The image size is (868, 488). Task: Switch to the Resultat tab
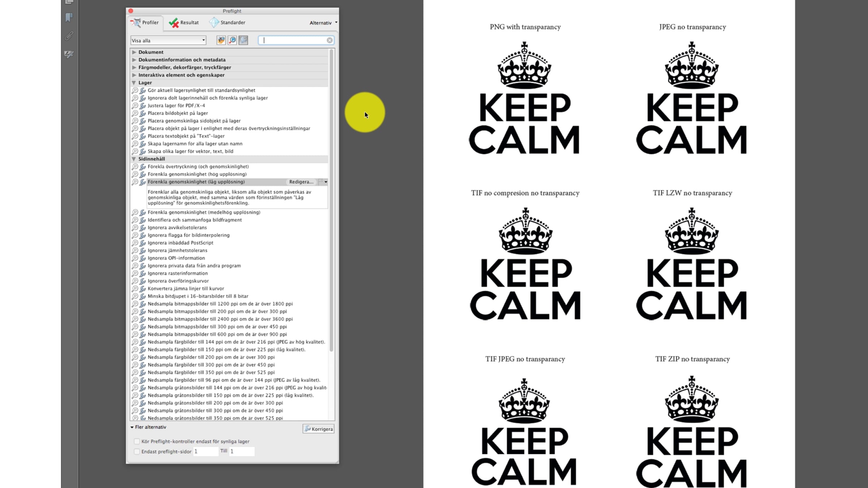tap(184, 23)
